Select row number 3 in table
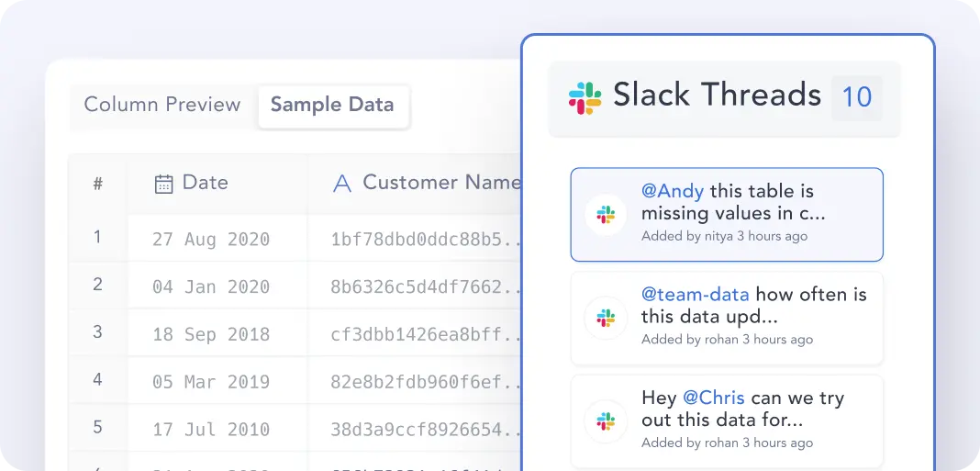 point(97,331)
